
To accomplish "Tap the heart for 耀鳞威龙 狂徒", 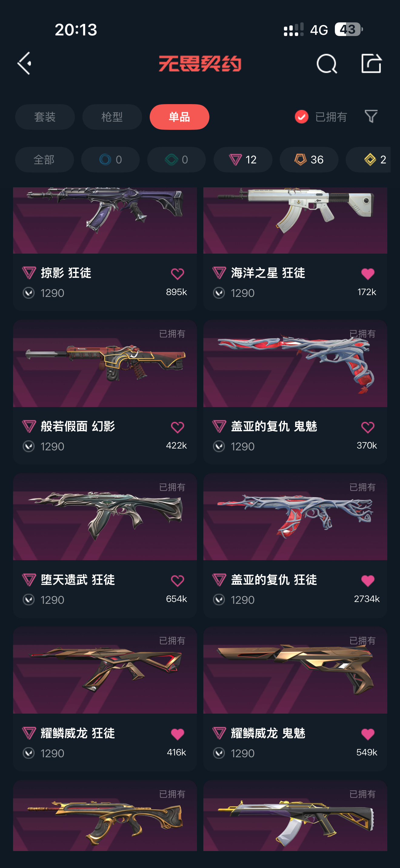I will (177, 734).
